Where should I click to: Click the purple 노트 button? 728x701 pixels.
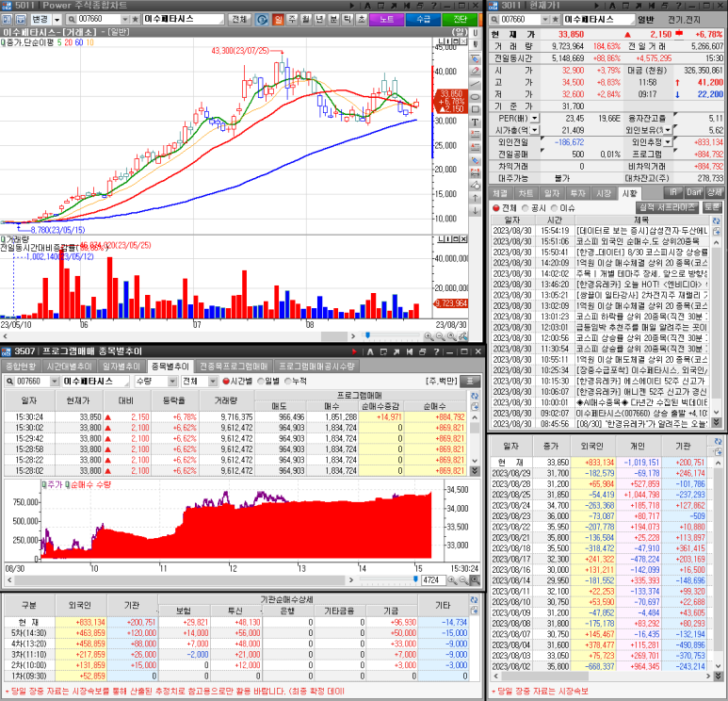tap(386, 20)
